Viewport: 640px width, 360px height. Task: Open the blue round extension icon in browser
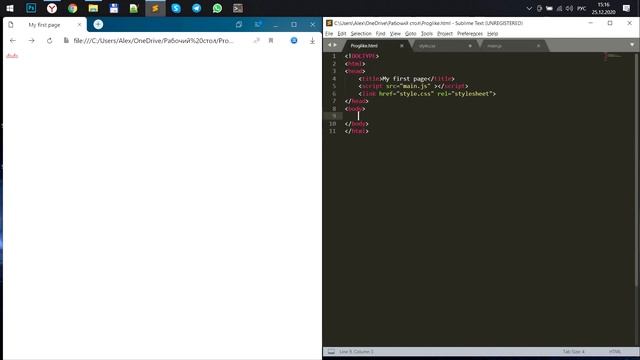294,40
